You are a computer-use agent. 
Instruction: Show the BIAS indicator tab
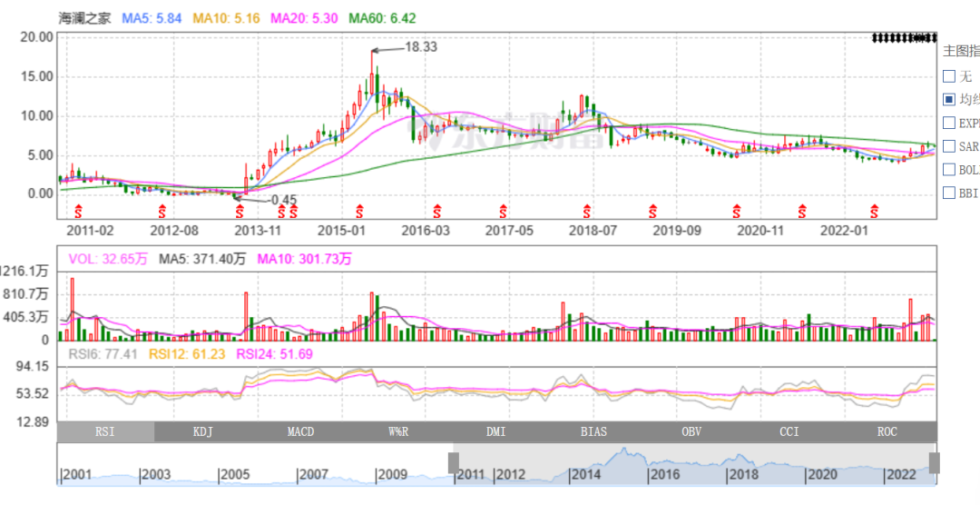(x=593, y=431)
